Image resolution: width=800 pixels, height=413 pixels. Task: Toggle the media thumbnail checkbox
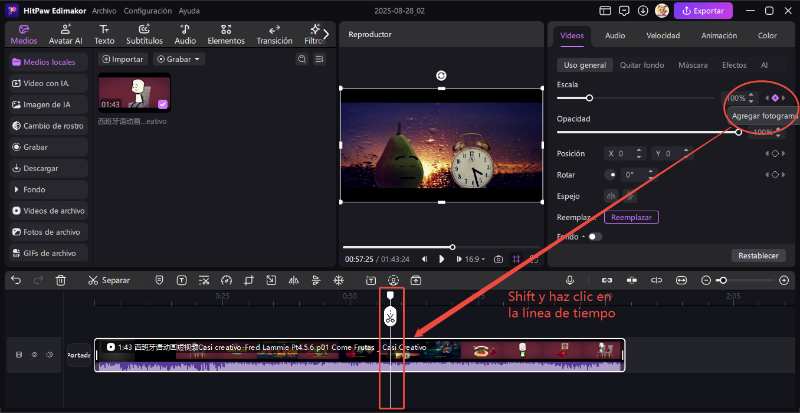(162, 104)
